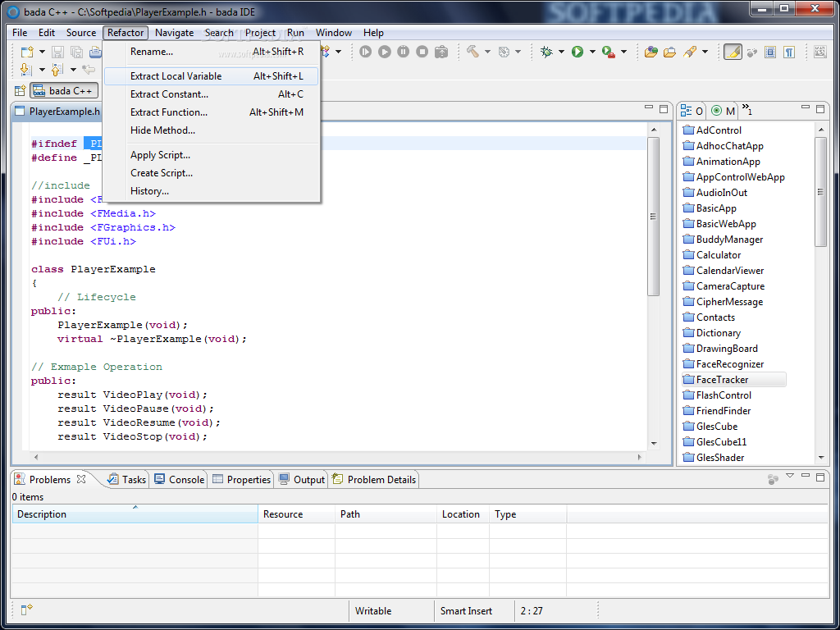This screenshot has height=630, width=840.
Task: Select the FaceTracker sample folder
Action: (733, 380)
